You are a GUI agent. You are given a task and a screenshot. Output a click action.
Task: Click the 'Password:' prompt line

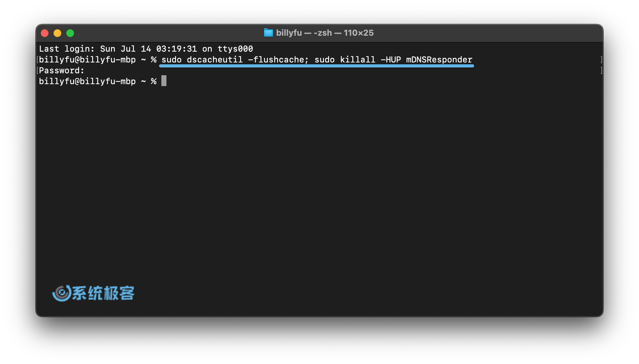(x=62, y=70)
